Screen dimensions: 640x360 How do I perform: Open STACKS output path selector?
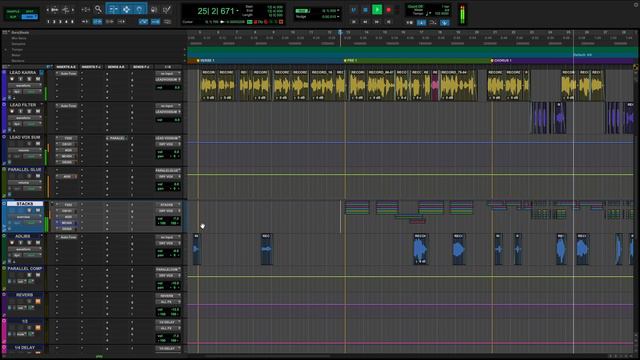(168, 211)
